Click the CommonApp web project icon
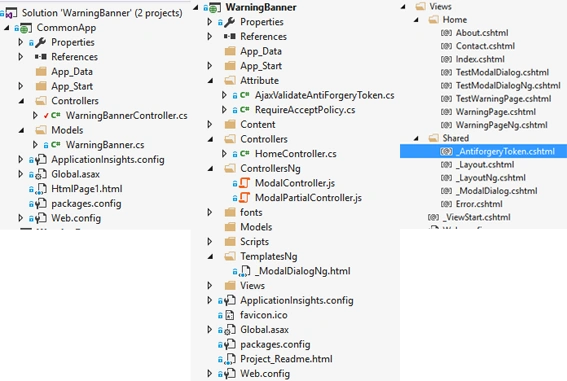The image size is (567, 381). [26, 28]
